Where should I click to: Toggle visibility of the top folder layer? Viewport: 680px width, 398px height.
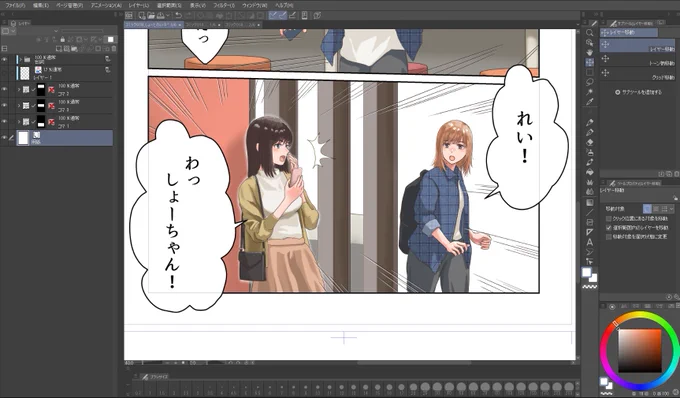(x=4, y=59)
